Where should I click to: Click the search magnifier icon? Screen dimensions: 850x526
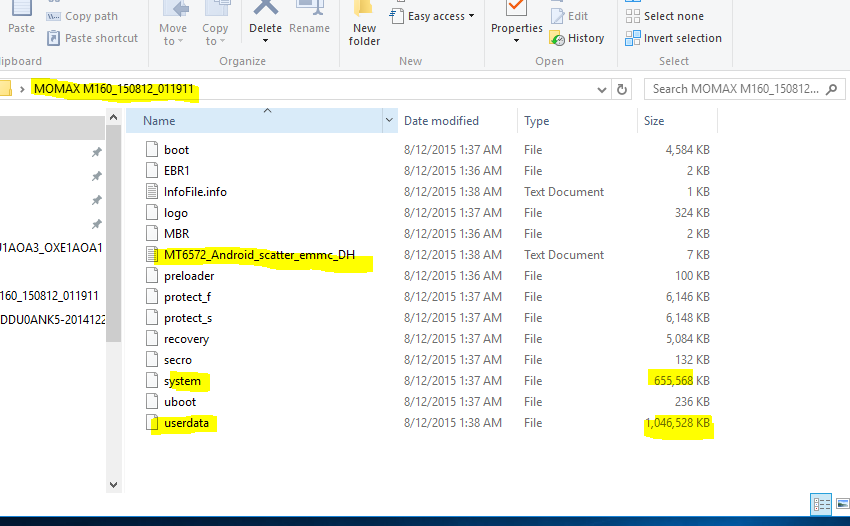[832, 89]
